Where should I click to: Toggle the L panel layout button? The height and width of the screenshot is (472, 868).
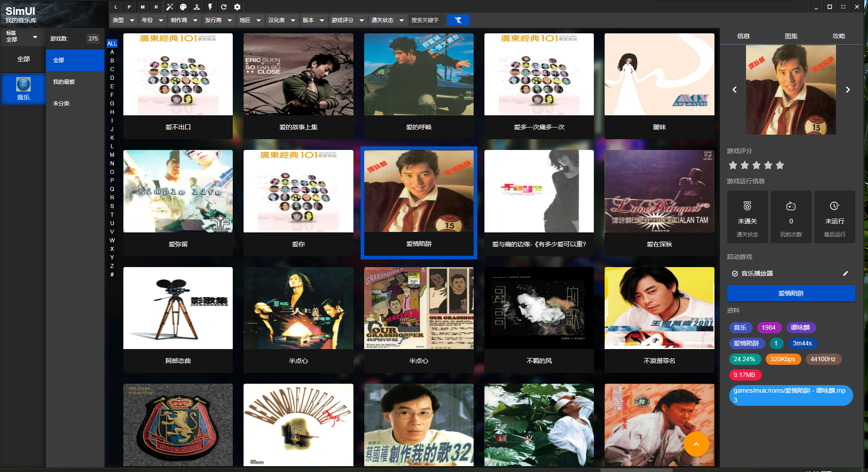click(116, 7)
